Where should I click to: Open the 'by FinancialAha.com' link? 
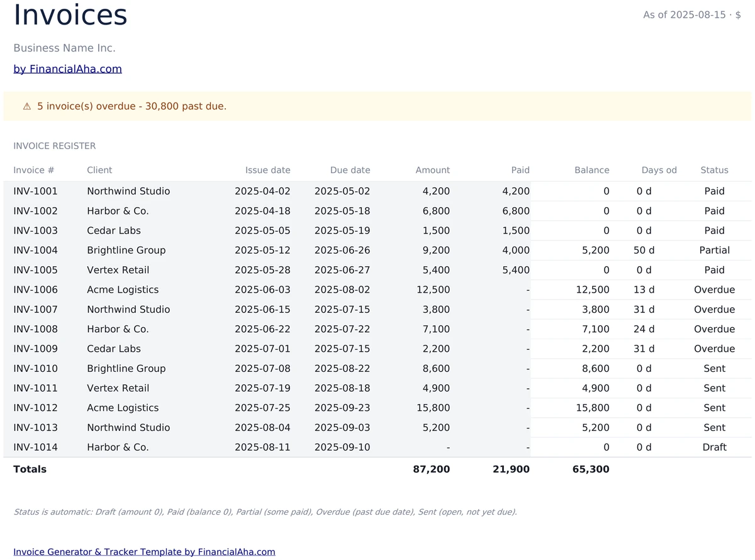[x=67, y=69]
